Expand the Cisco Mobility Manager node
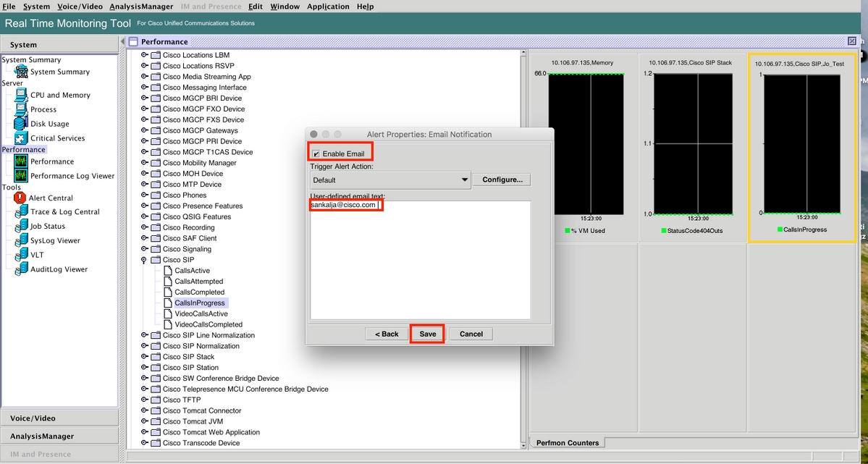This screenshot has height=464, width=868. click(x=144, y=163)
